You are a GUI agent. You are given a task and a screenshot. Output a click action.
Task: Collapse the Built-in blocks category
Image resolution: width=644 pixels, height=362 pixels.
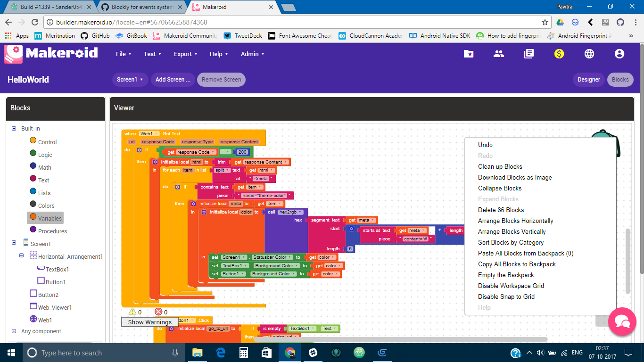click(x=13, y=128)
